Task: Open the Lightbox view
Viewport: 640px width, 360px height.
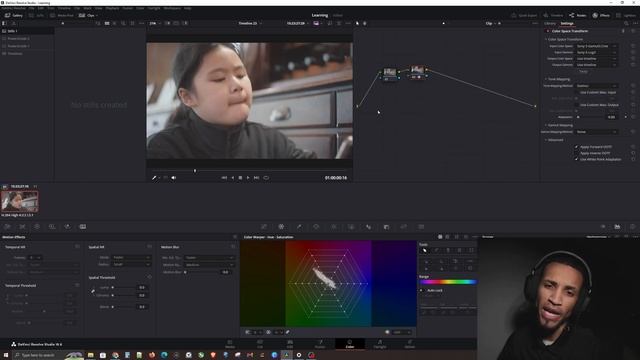Action: pyautogui.click(x=626, y=16)
